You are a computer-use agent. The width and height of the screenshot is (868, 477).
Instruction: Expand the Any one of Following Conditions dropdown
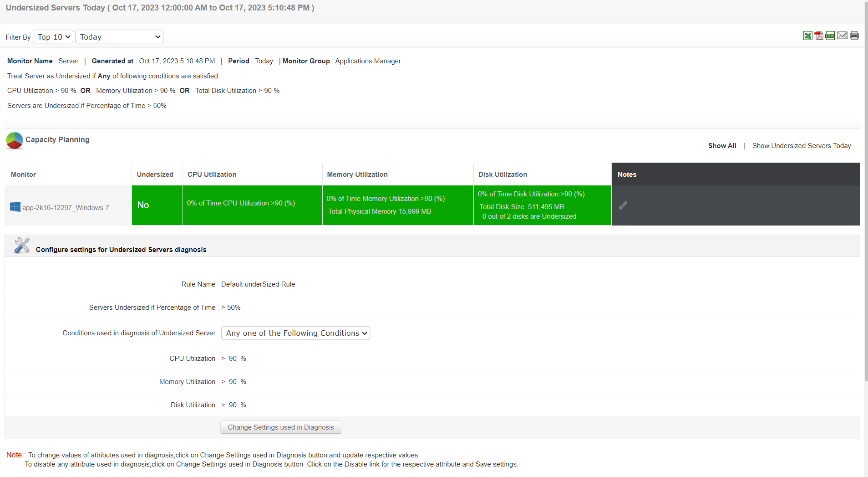click(x=295, y=333)
